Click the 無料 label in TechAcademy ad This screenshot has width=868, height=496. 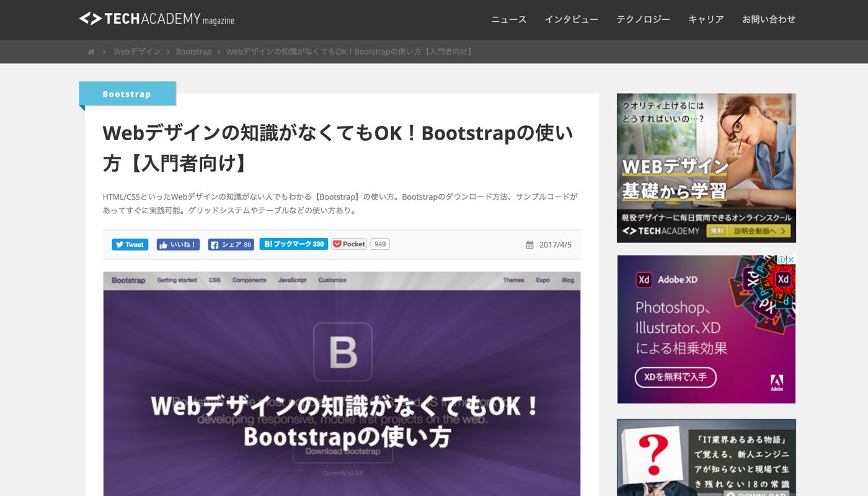point(717,231)
